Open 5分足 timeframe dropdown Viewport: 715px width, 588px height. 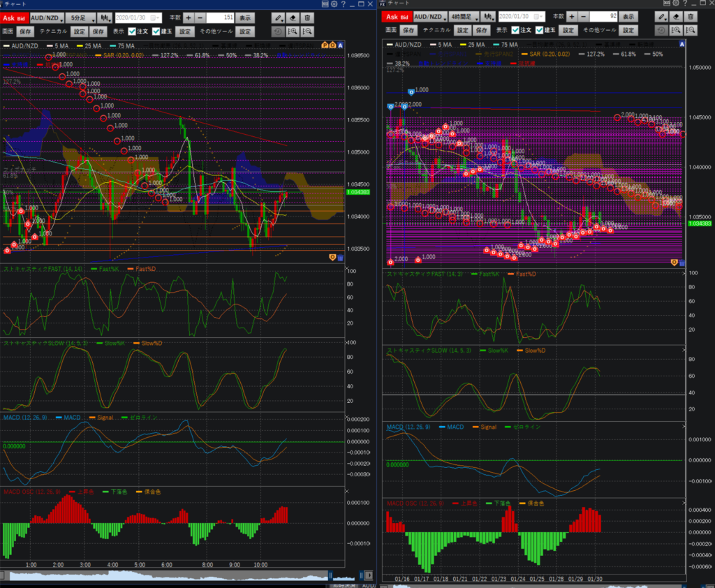[82, 17]
